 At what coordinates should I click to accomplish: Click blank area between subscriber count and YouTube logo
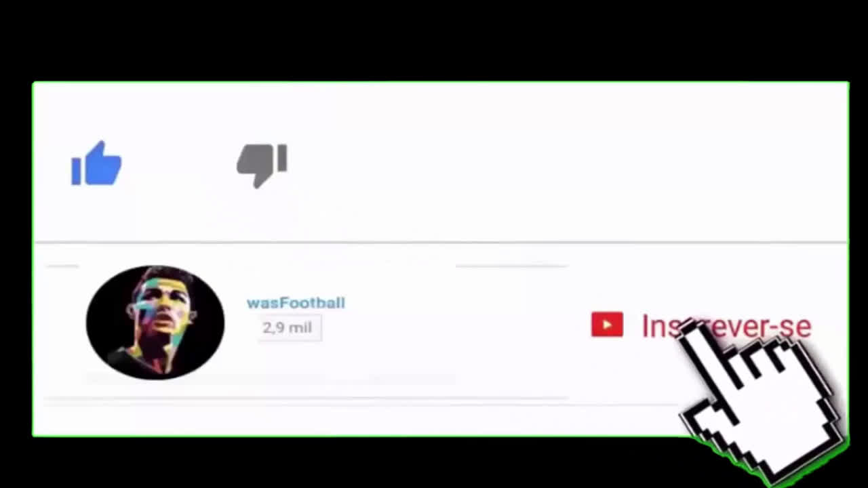coord(454,327)
